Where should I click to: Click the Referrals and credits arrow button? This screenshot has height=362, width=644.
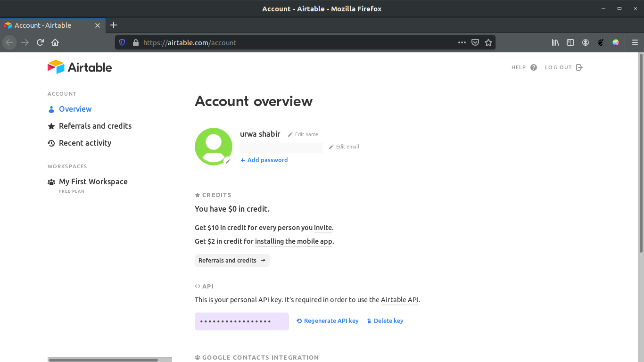point(232,260)
